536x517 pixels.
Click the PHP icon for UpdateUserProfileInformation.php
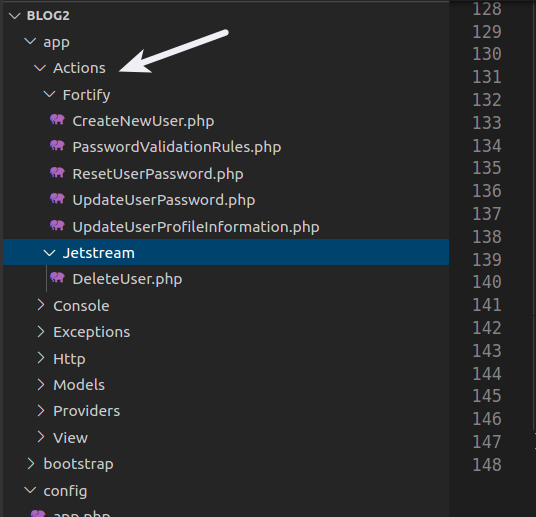coord(57,226)
